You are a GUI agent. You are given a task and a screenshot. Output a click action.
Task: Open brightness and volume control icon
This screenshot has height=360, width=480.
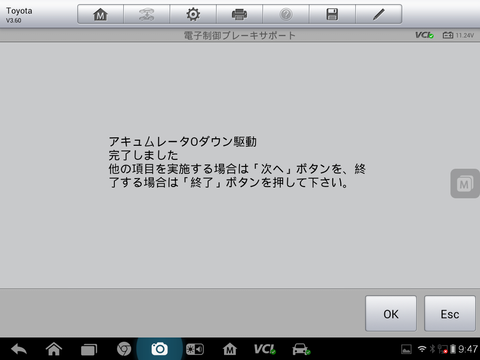195,349
